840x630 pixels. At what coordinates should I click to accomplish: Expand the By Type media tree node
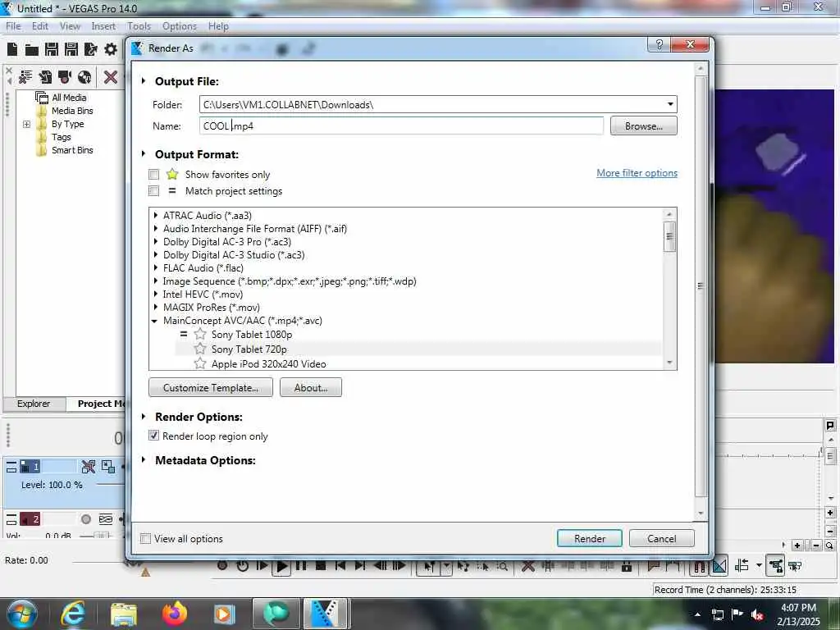pos(26,125)
